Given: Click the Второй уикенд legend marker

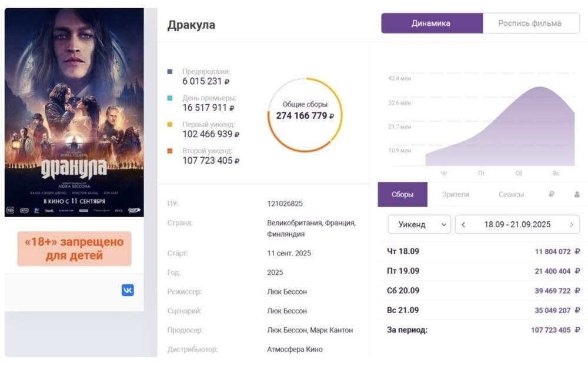Looking at the screenshot, I should point(170,151).
